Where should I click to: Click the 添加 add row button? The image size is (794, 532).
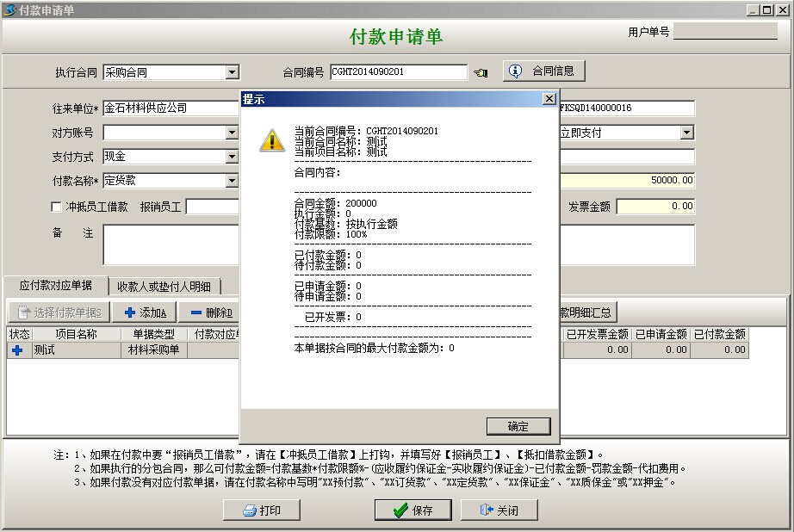[145, 312]
